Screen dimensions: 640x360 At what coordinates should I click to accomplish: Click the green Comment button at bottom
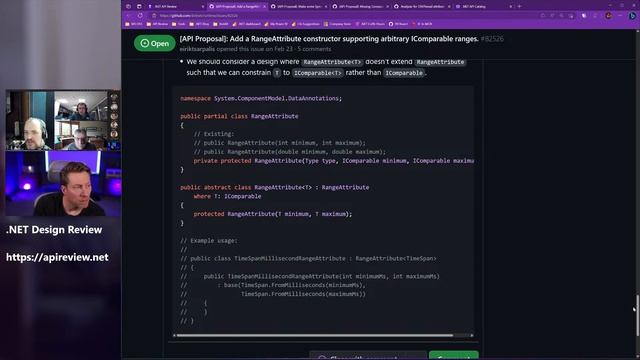[453, 356]
